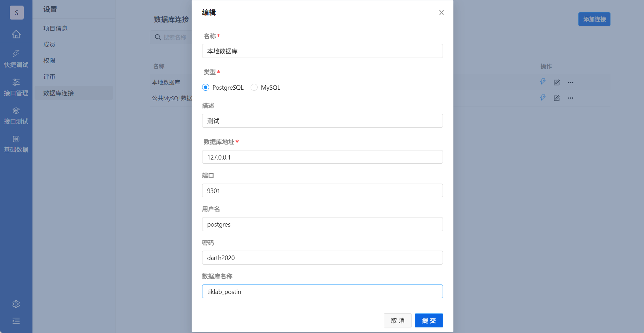This screenshot has height=333, width=644.
Task: Focus 密码 field with darth2020
Action: pyautogui.click(x=322, y=258)
